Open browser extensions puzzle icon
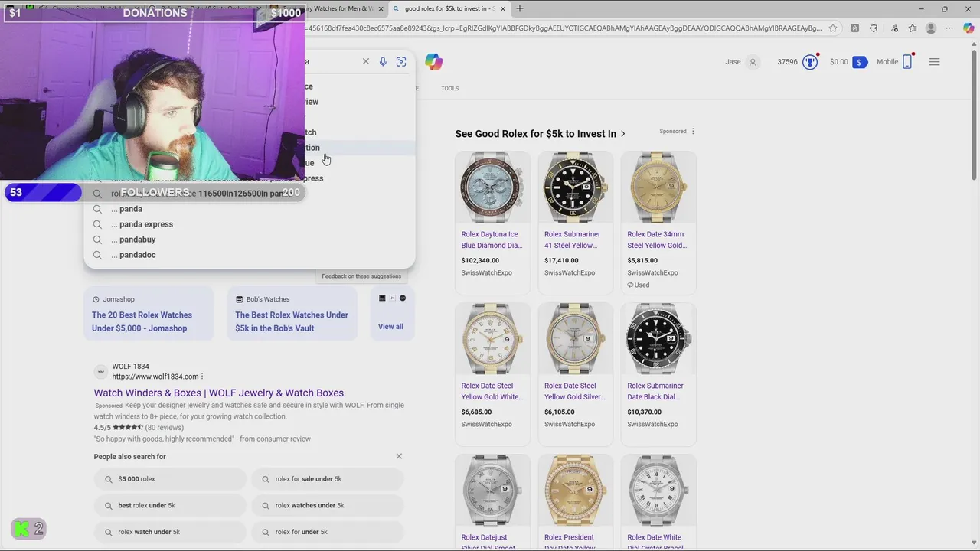The height and width of the screenshot is (551, 980). 874,28
